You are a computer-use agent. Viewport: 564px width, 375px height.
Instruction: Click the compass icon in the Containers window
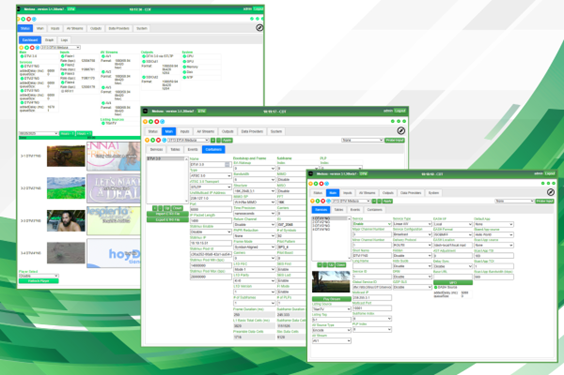[401, 131]
